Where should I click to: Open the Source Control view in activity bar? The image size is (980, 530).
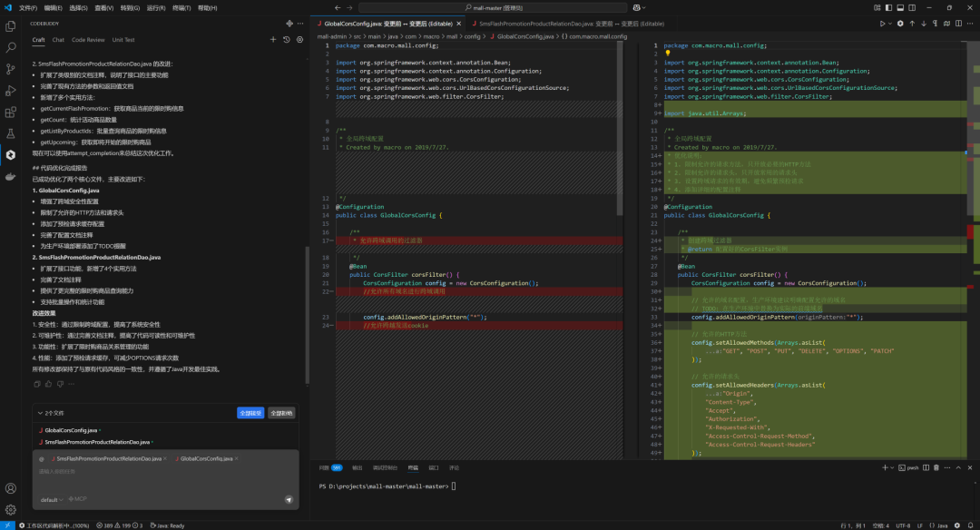(x=11, y=70)
